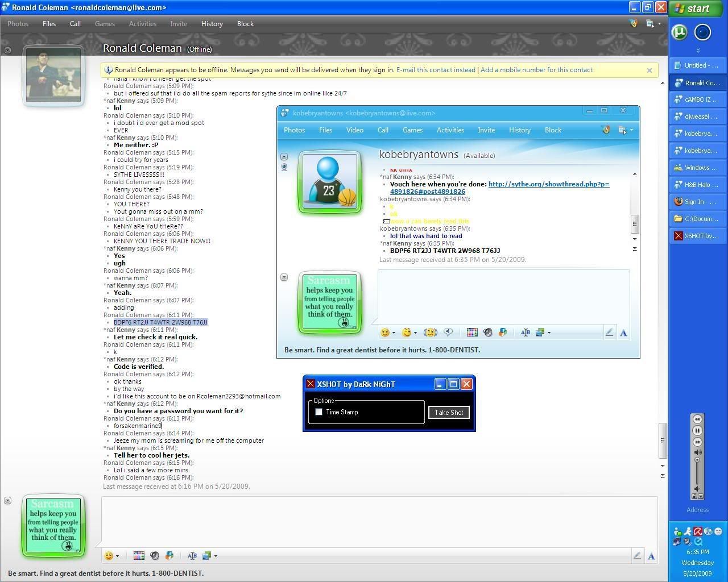Expand emoticon dropdown arrow in Ronald Coleman toolbar
This screenshot has width=728, height=582.
(x=117, y=556)
